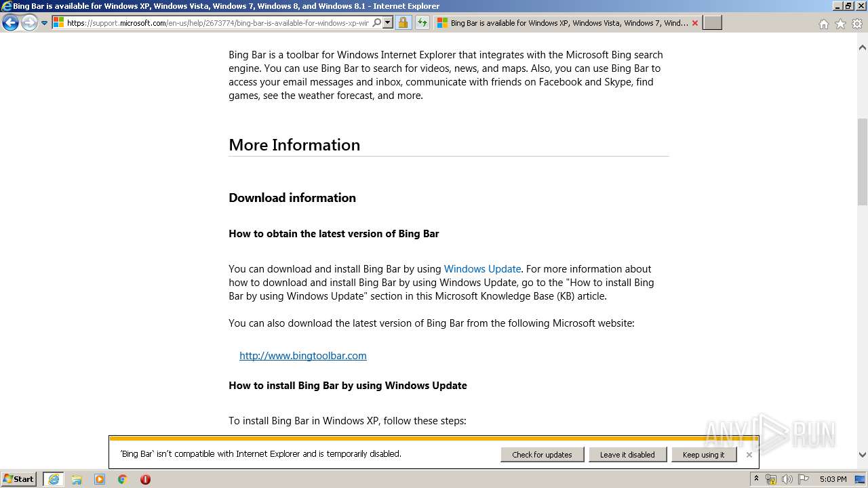Click the Download information heading
Screen dimensions: 868x488
click(292, 198)
